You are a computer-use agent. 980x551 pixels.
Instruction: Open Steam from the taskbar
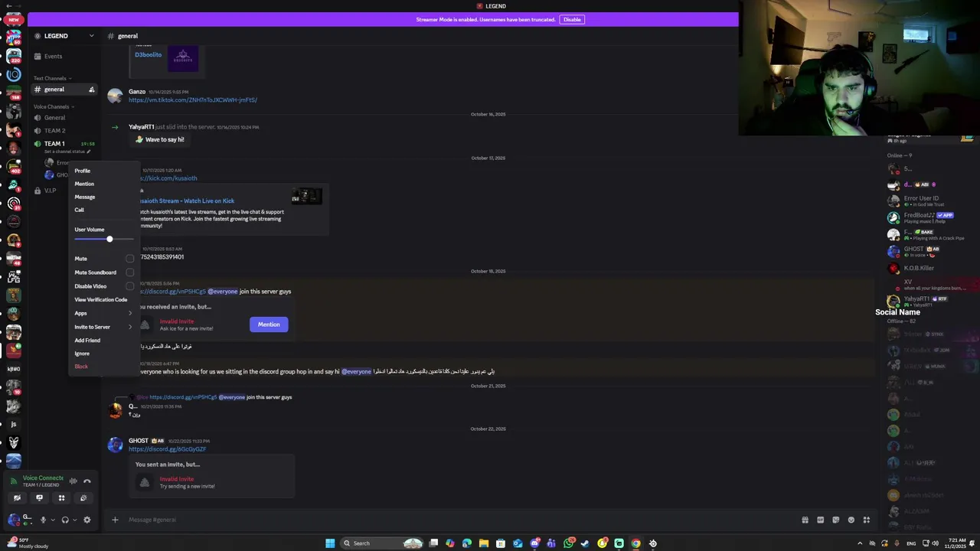pos(585,543)
